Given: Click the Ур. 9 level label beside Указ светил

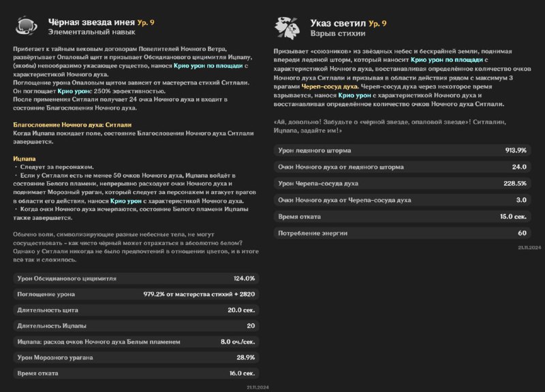Looking at the screenshot, I should click(377, 24).
